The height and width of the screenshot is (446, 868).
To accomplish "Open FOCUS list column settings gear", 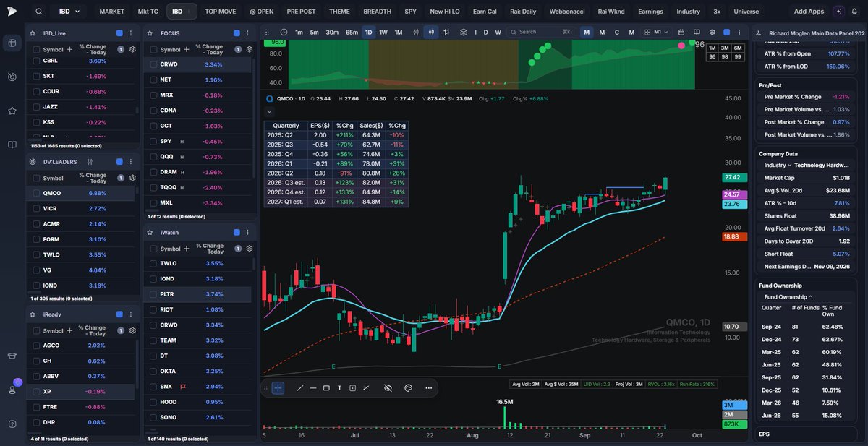I will pyautogui.click(x=250, y=49).
